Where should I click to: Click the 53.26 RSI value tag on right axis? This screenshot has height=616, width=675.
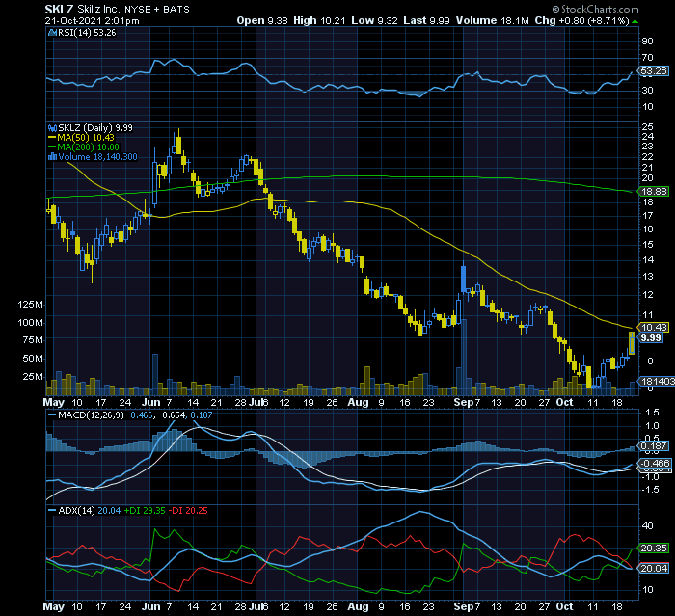click(654, 71)
